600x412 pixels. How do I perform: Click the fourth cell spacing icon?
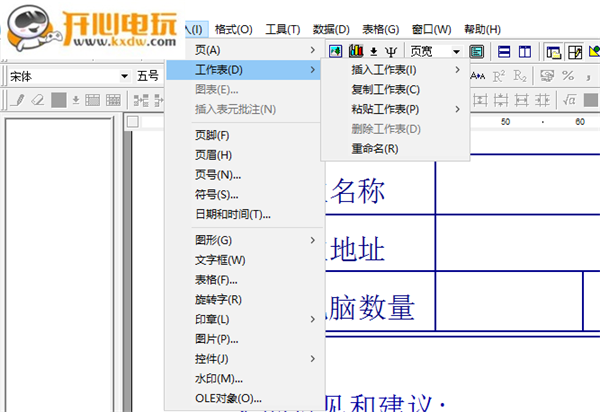tap(542, 100)
